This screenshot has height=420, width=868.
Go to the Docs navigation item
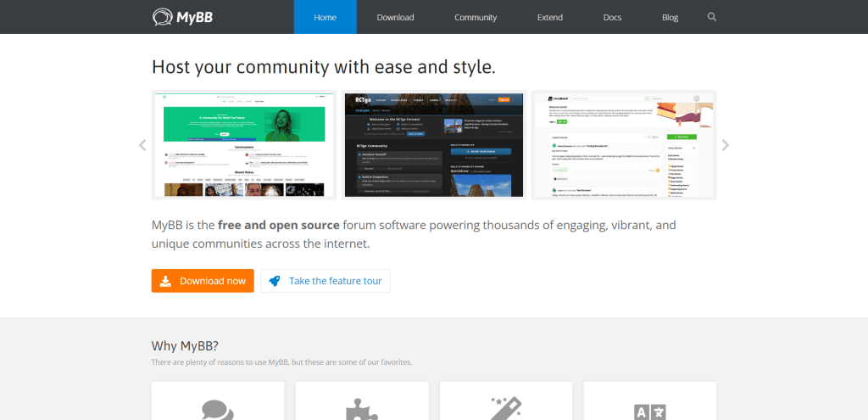coord(612,17)
